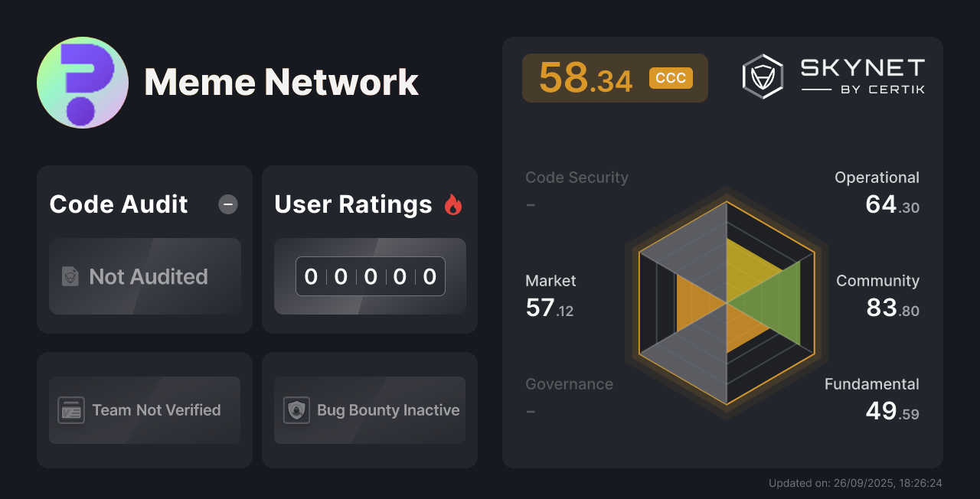Click the 58.34 overall score

(x=586, y=77)
